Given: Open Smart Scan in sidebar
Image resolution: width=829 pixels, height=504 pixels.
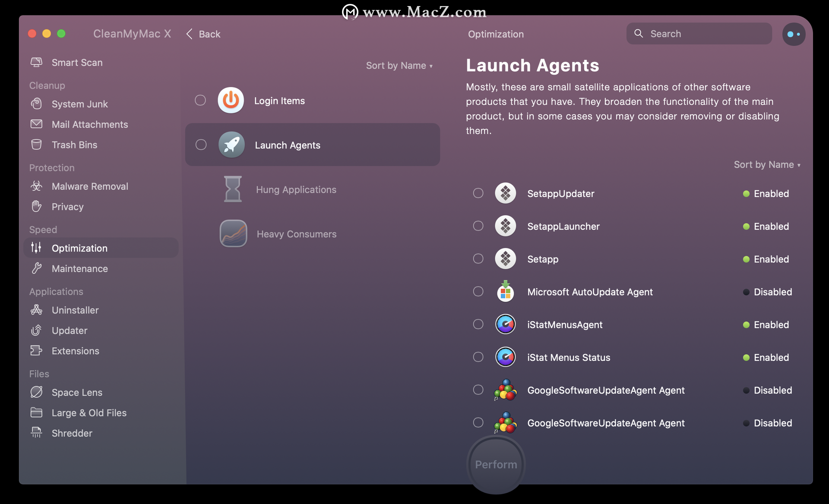Looking at the screenshot, I should 101,63.
